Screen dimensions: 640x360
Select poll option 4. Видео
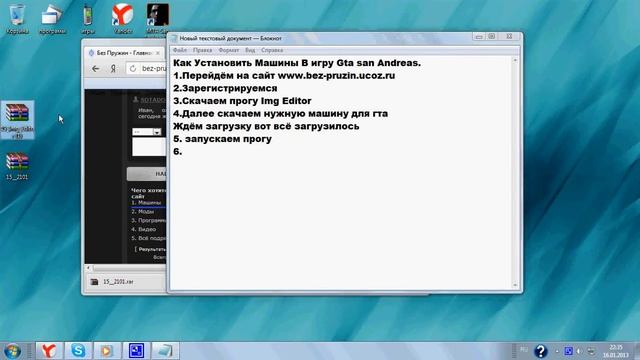point(144,229)
